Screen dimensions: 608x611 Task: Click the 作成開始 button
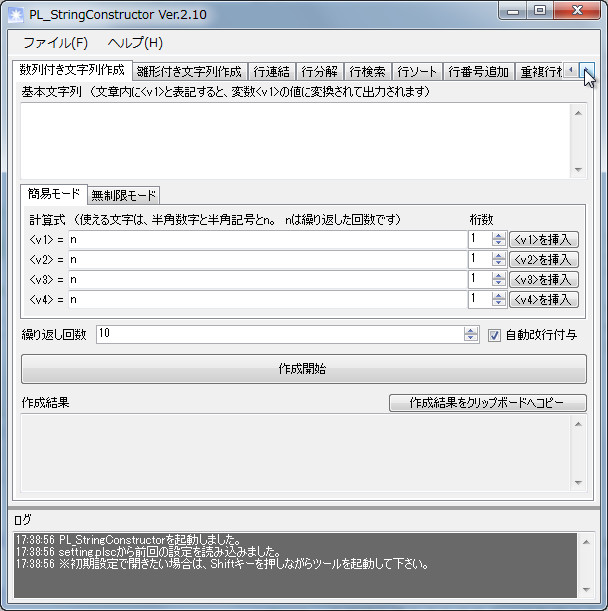pyautogui.click(x=304, y=369)
